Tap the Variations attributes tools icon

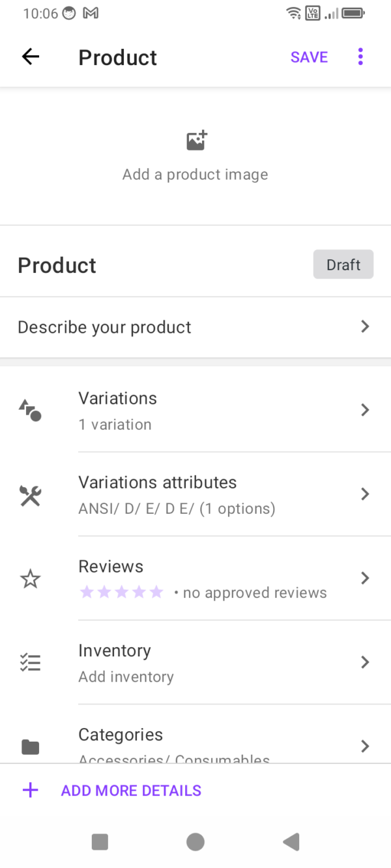coord(30,495)
